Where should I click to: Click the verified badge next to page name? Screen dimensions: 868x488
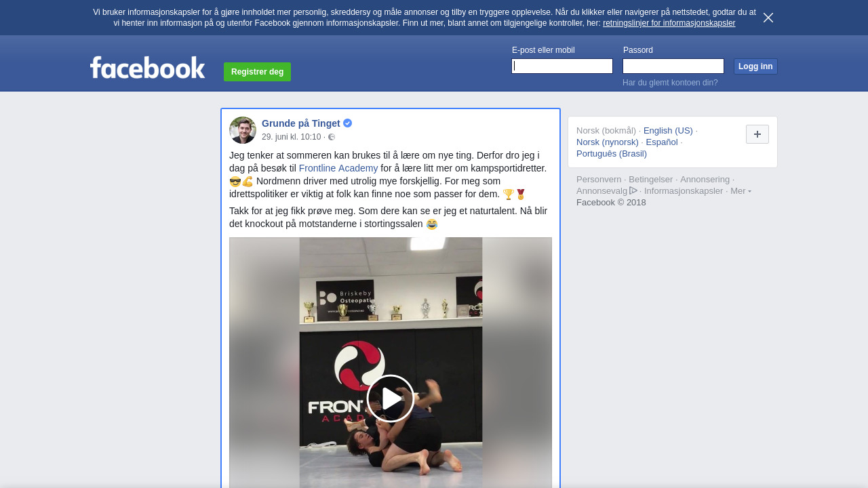348,123
